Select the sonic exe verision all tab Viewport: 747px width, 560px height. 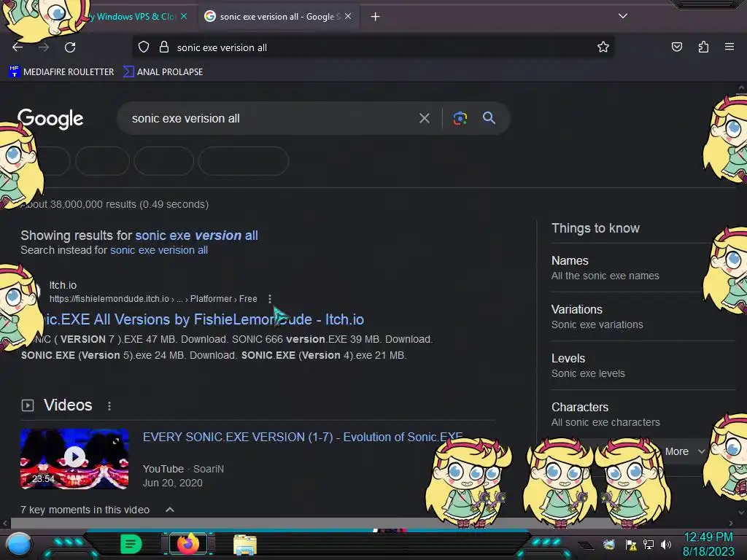click(279, 16)
